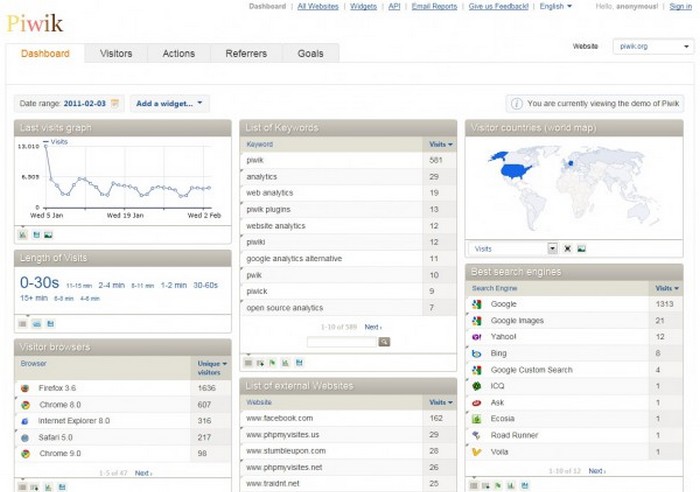Click the save image icon below the world map

[x=581, y=249]
